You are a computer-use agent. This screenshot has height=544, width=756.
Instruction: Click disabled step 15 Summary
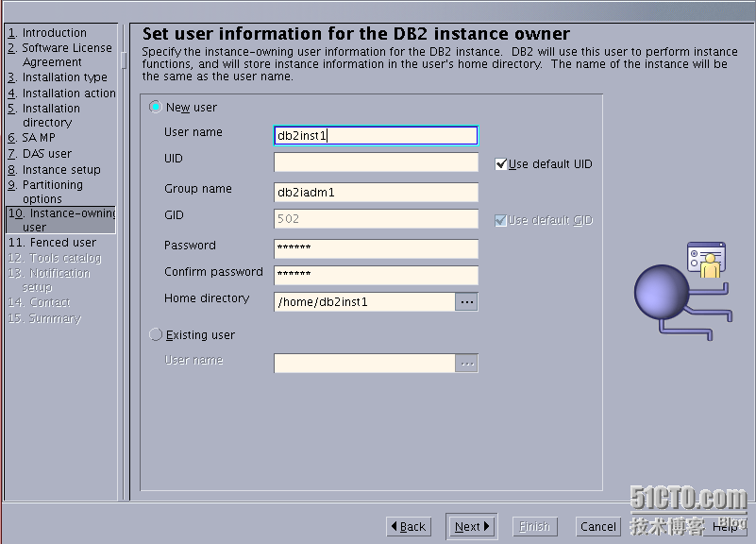(x=44, y=318)
